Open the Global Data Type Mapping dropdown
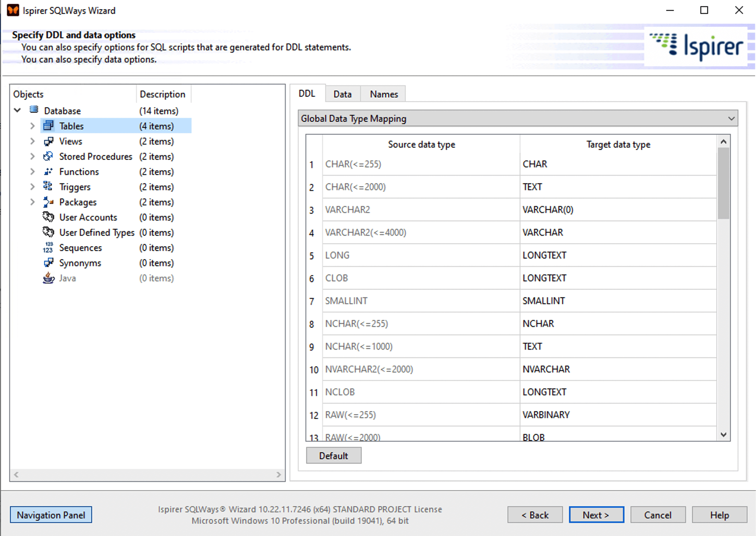 point(731,119)
